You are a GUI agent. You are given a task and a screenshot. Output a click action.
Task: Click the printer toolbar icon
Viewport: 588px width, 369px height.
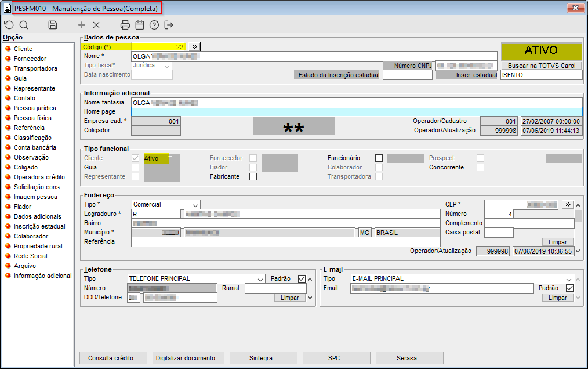(x=125, y=25)
